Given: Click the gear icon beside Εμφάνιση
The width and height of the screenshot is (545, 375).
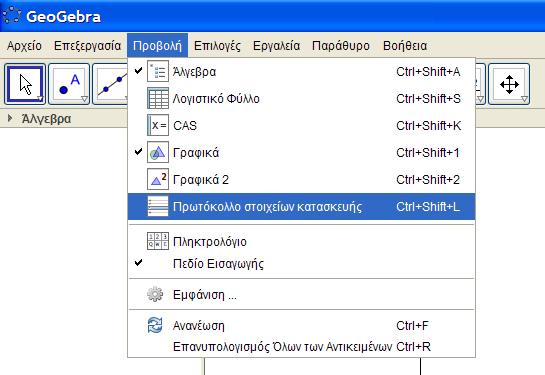Looking at the screenshot, I should click(155, 294).
